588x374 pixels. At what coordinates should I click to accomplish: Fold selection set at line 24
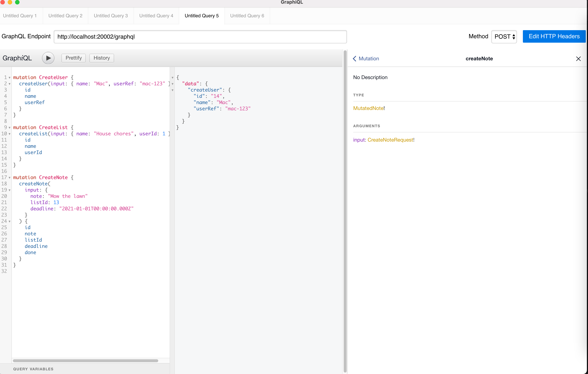pyautogui.click(x=10, y=222)
